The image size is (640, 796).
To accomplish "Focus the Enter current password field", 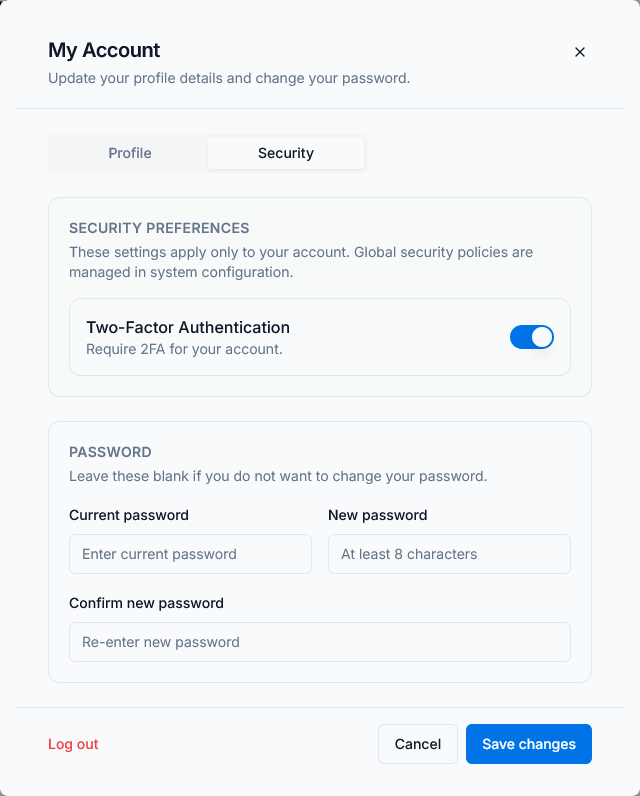I will (x=190, y=554).
